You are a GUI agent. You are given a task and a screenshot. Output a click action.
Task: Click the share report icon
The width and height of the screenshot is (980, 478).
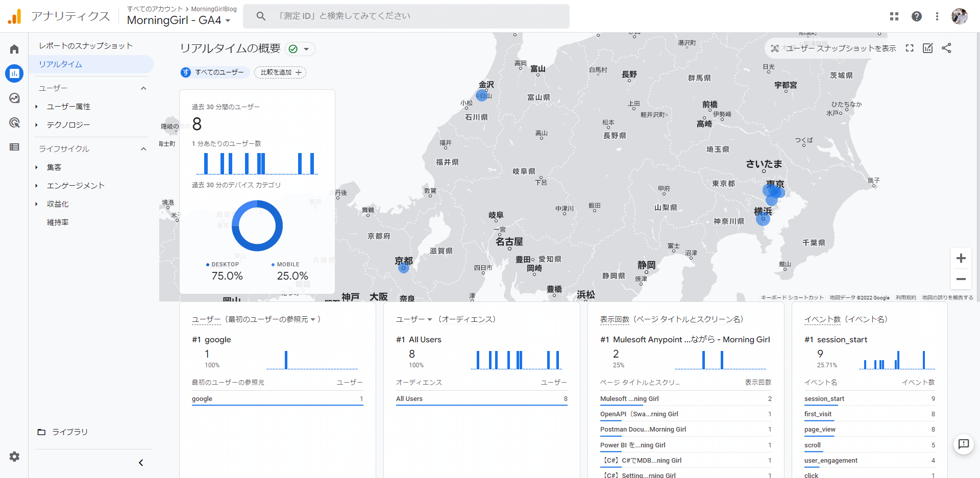click(x=946, y=48)
